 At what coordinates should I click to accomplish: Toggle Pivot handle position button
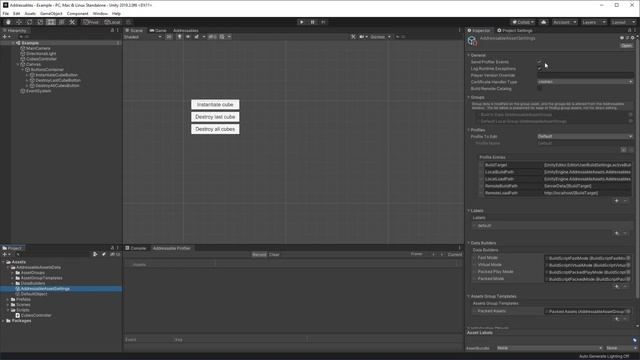click(91, 22)
